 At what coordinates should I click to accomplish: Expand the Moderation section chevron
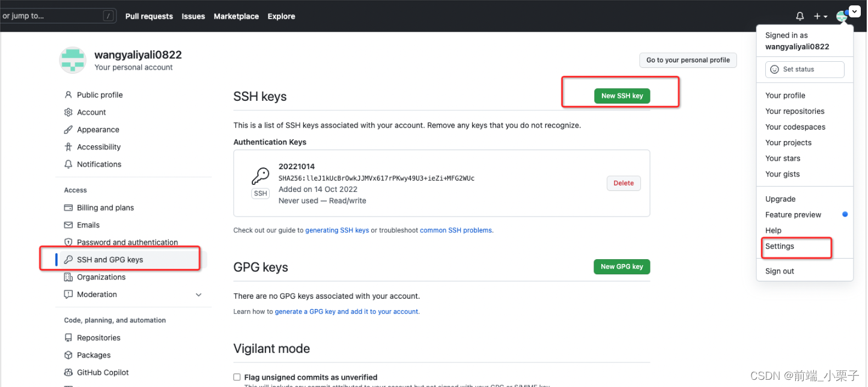(199, 295)
